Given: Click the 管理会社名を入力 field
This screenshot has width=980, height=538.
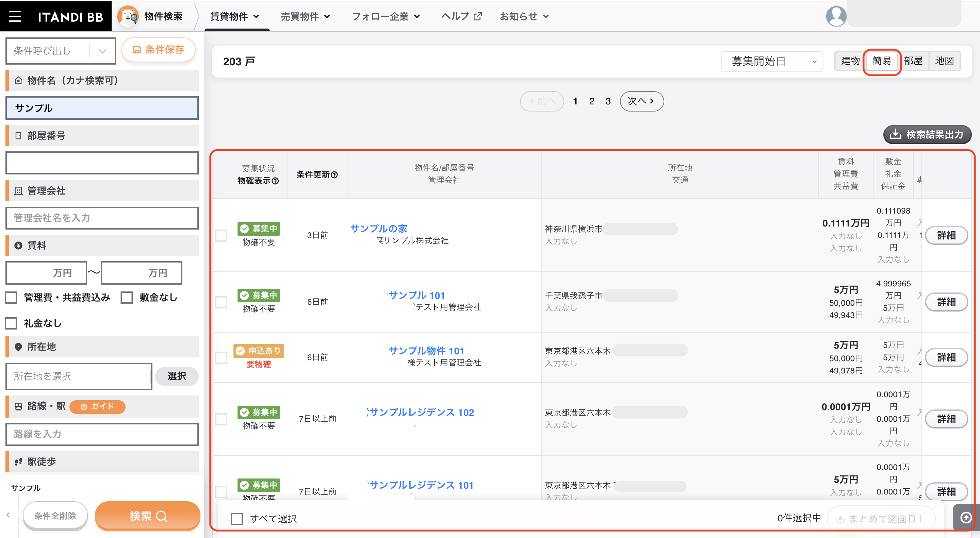Looking at the screenshot, I should [x=102, y=218].
